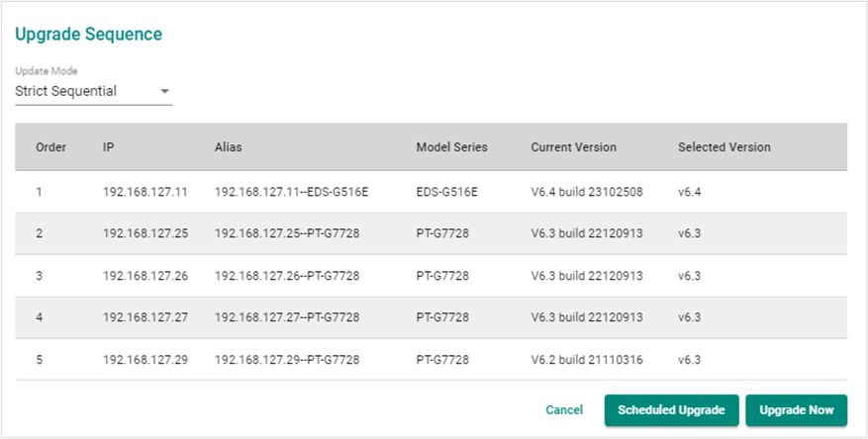
Task: Open the Update Mode dropdown arrow
Action: click(164, 92)
